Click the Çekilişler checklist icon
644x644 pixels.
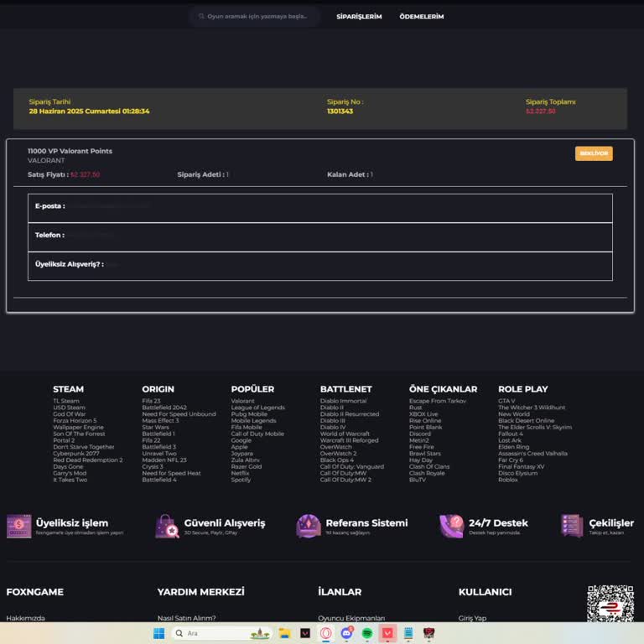[x=572, y=526]
